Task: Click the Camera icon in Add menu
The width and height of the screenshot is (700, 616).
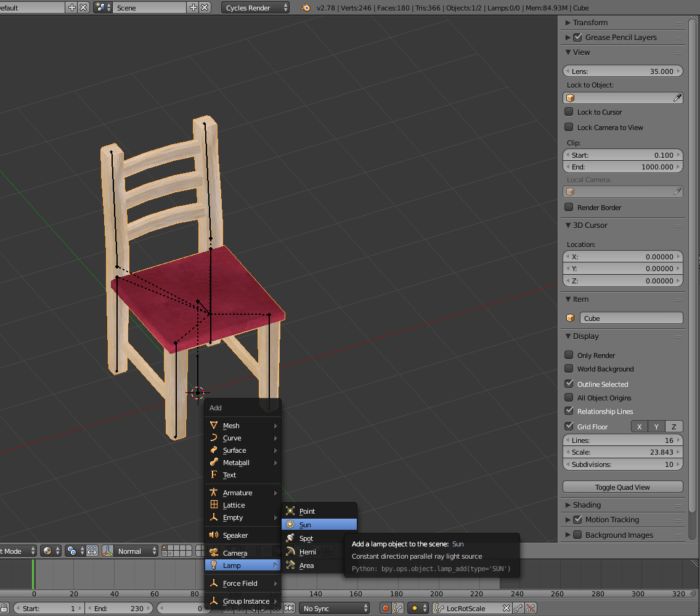Action: (214, 553)
